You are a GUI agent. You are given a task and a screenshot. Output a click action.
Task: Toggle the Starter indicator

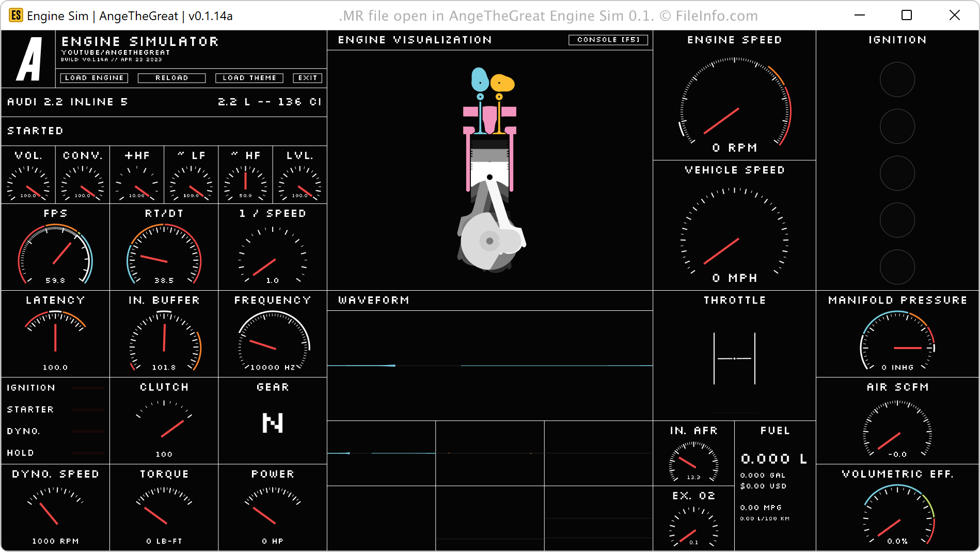pos(88,409)
